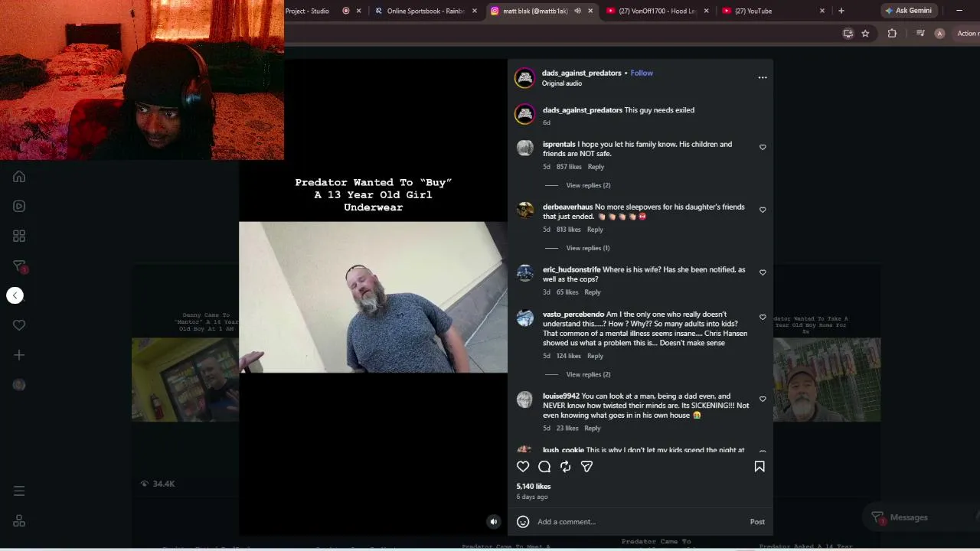This screenshot has height=551, width=980.
Task: Show likes on vasto_percebendo comment (124 likes)
Action: [569, 356]
